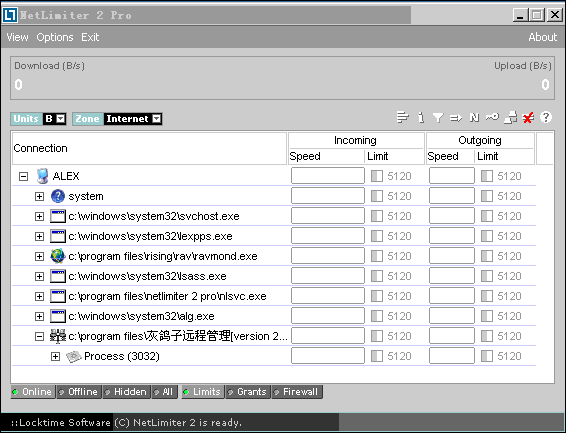
Task: Switch to the Hidden tab
Action: 127,392
